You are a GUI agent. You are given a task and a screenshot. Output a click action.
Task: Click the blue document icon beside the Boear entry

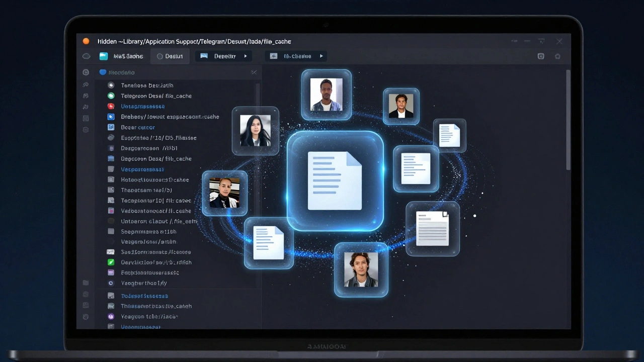pos(111,127)
